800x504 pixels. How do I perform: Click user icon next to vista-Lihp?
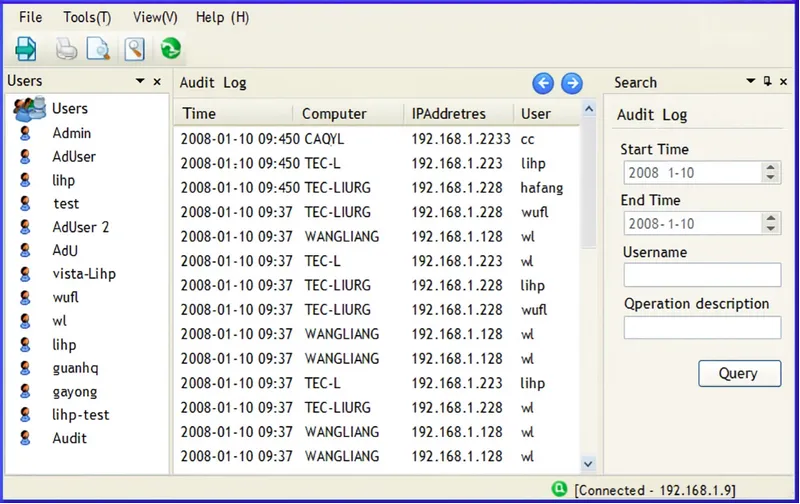(x=24, y=274)
